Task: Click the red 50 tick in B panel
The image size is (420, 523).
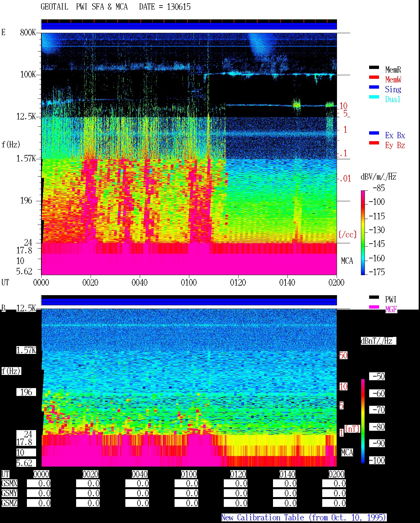Action: [343, 355]
